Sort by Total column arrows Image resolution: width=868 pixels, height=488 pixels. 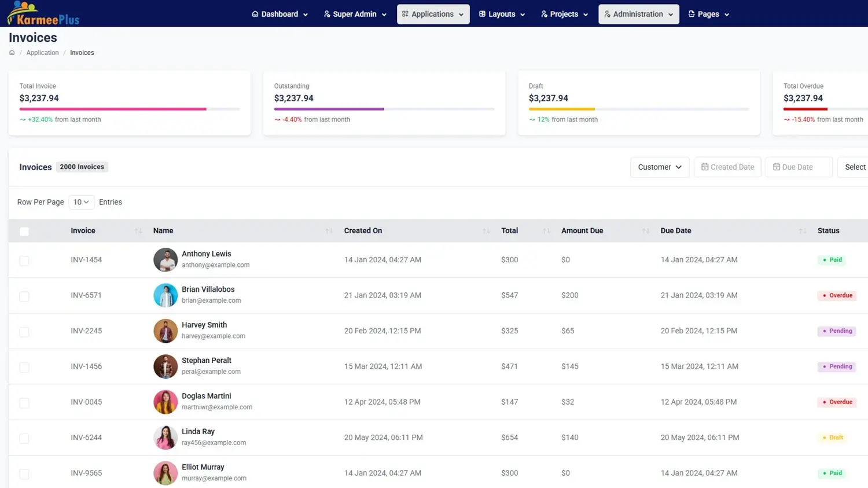(x=546, y=231)
